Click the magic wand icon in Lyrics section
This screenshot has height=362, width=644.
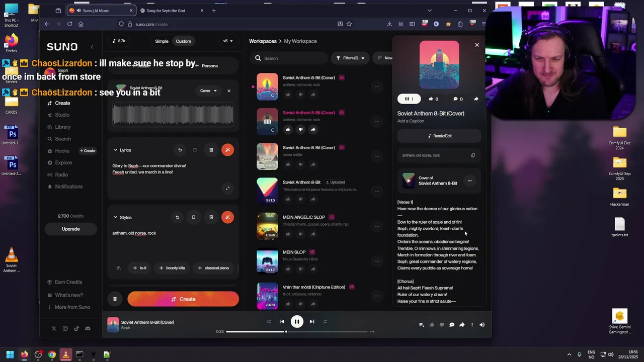[227, 150]
